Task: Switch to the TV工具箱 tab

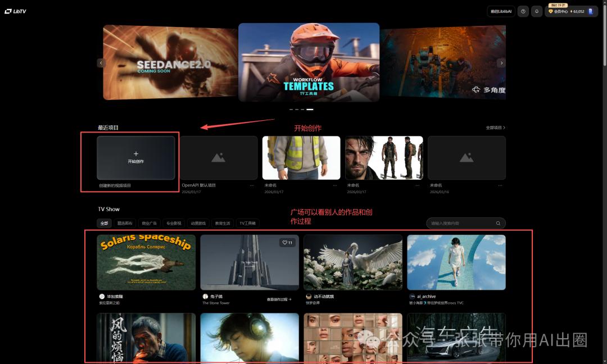Action: coord(247,223)
